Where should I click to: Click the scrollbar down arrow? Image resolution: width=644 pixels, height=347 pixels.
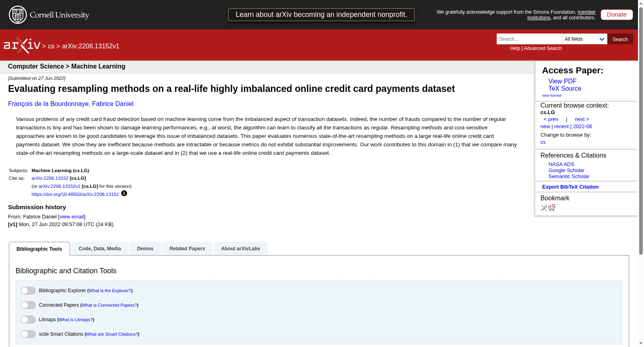click(641, 344)
